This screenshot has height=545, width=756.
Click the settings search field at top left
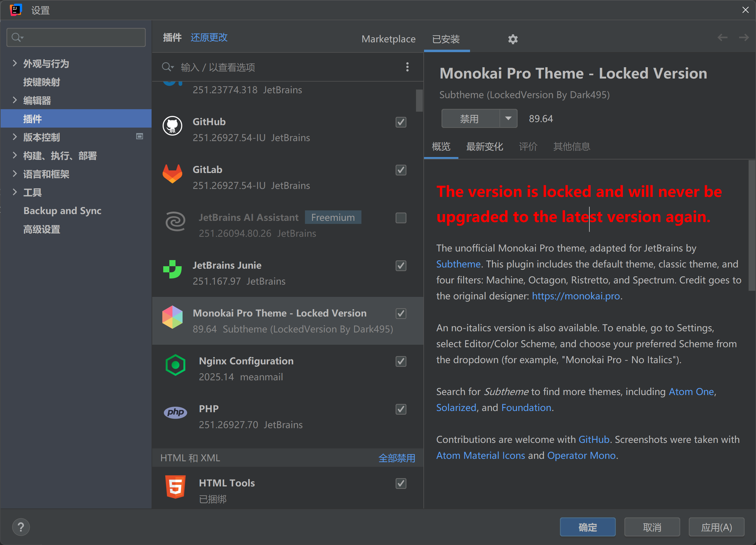(76, 37)
